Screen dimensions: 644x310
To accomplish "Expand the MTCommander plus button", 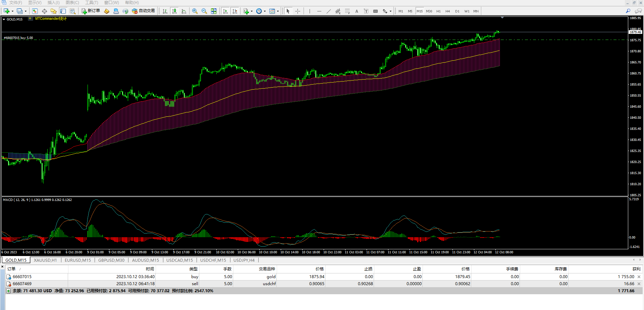I will click(x=30, y=19).
